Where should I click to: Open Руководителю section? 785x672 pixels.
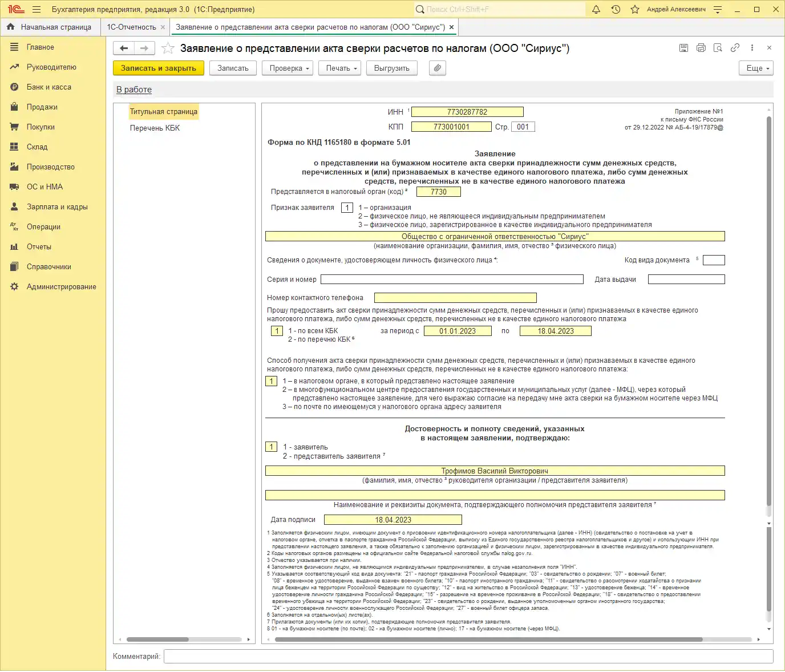click(52, 67)
